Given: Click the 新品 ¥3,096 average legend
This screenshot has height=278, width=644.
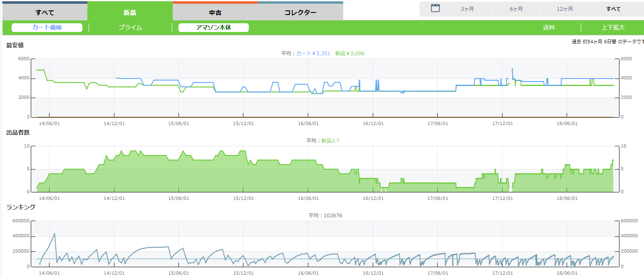Looking at the screenshot, I should tap(350, 54).
